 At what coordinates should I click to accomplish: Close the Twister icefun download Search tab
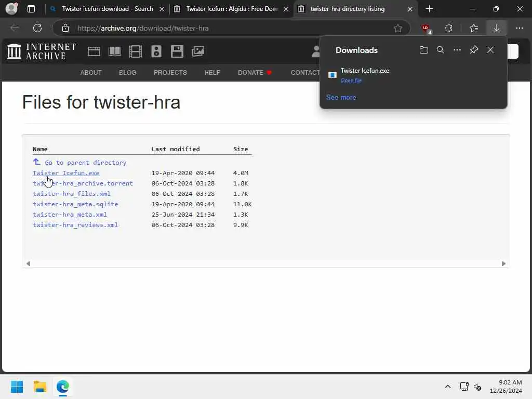click(162, 9)
